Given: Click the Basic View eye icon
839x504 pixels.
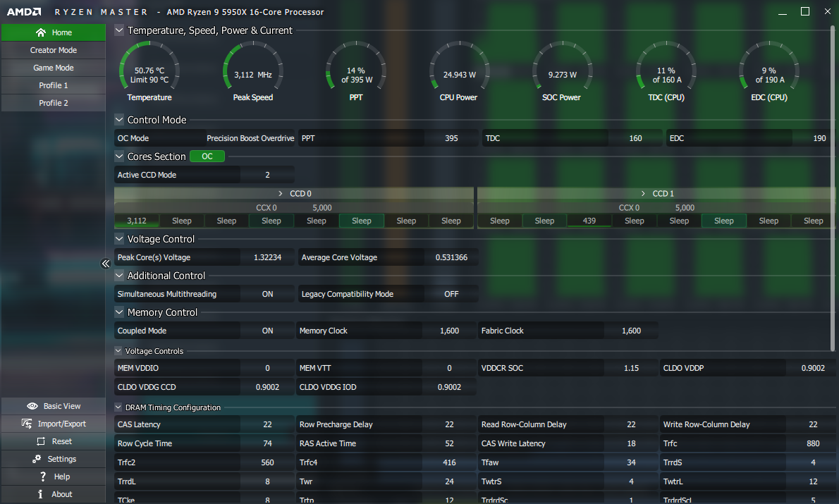Looking at the screenshot, I should coord(32,406).
